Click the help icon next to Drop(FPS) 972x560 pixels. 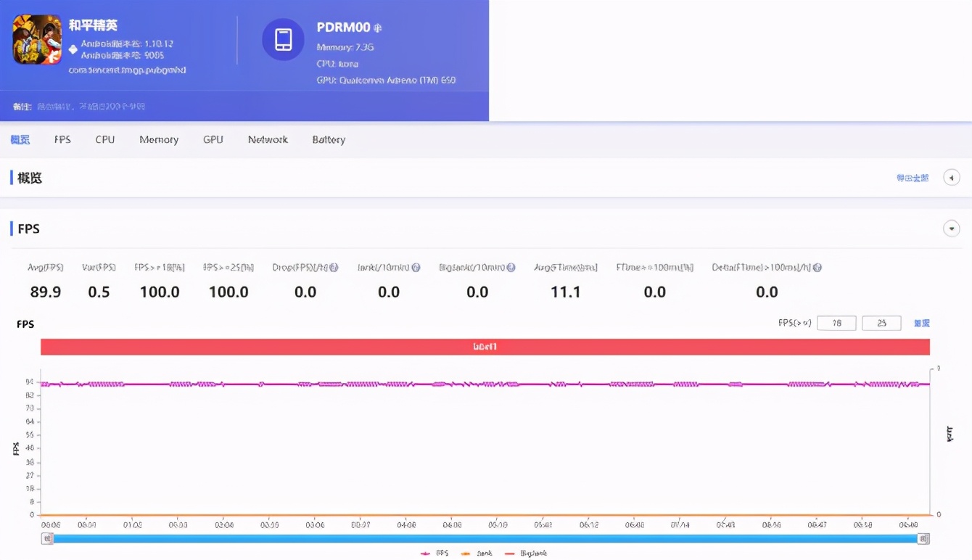click(334, 268)
